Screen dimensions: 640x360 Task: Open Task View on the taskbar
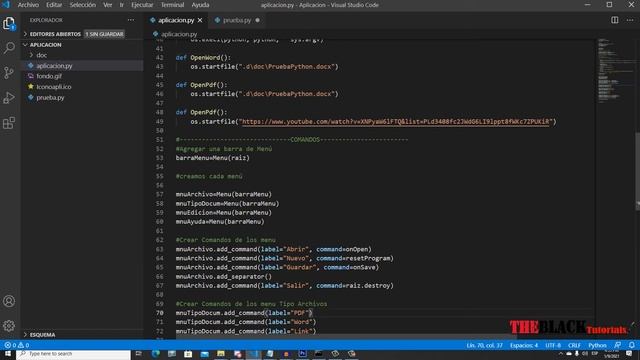point(138,354)
